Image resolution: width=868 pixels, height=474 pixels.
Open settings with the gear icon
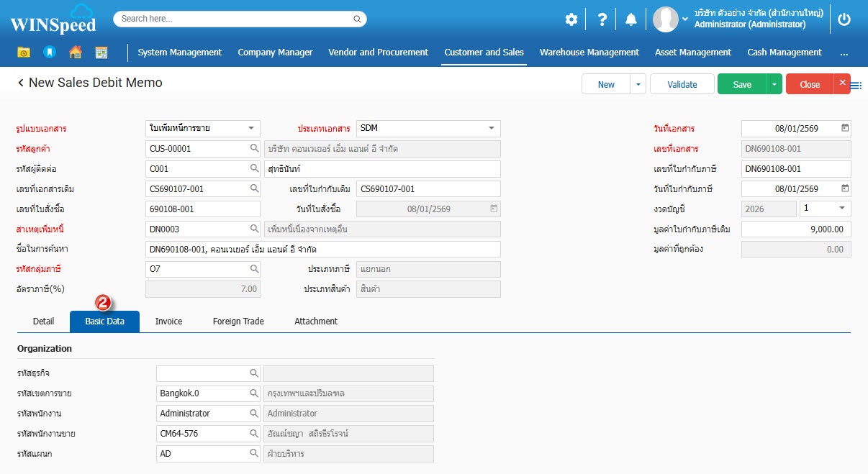click(571, 19)
